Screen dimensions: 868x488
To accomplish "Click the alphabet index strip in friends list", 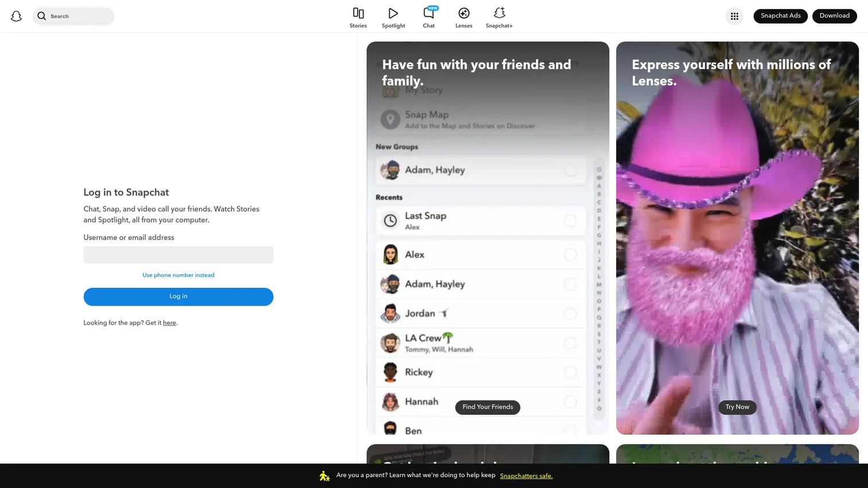I will click(599, 290).
